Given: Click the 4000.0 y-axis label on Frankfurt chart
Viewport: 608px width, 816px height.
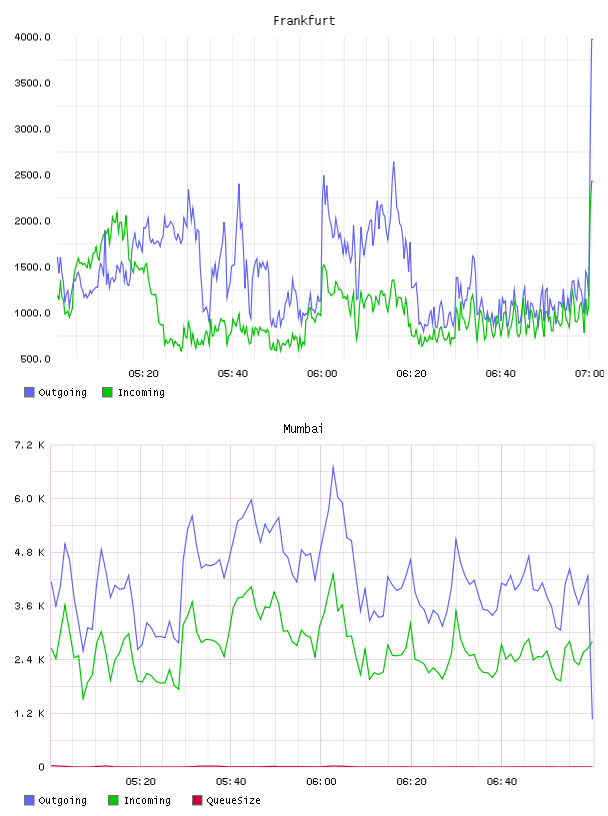Looking at the screenshot, I should coord(32,37).
